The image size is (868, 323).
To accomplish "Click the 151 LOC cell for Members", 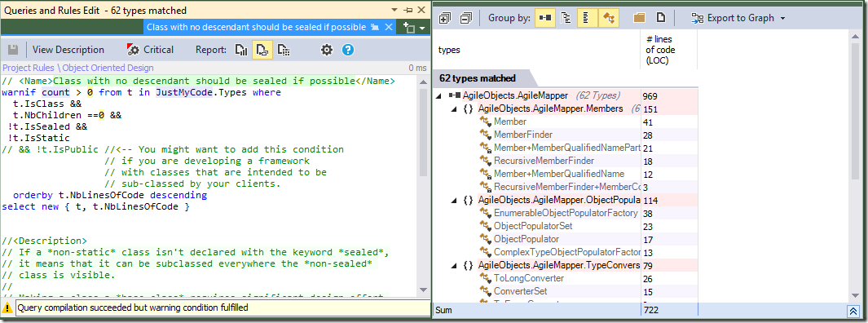I will (x=668, y=108).
